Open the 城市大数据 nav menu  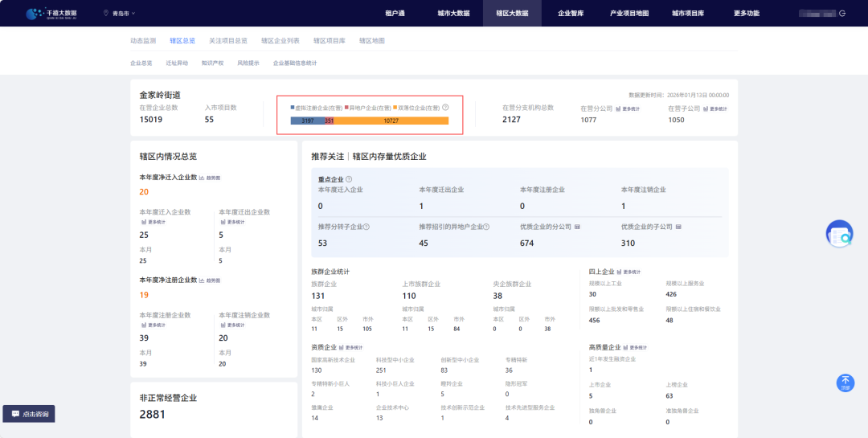453,14
